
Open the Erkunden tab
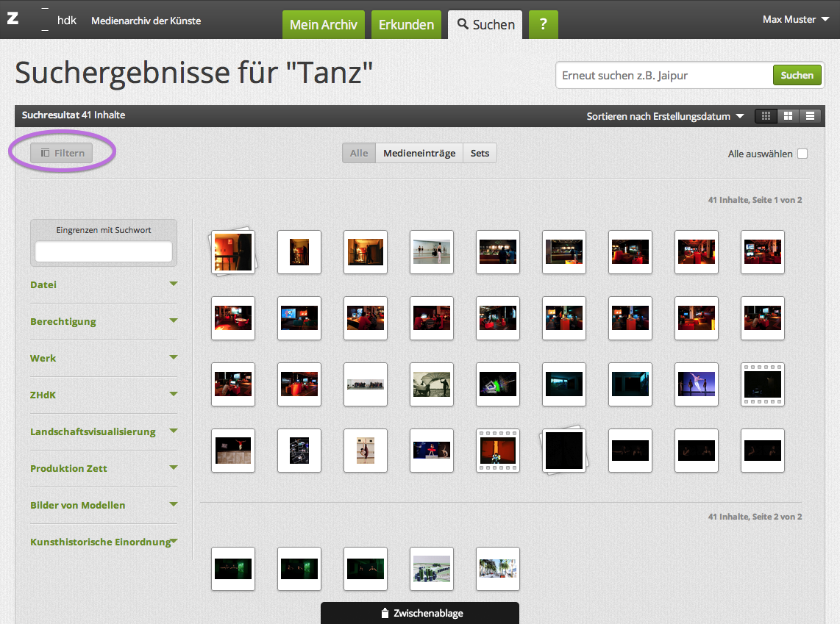click(406, 24)
